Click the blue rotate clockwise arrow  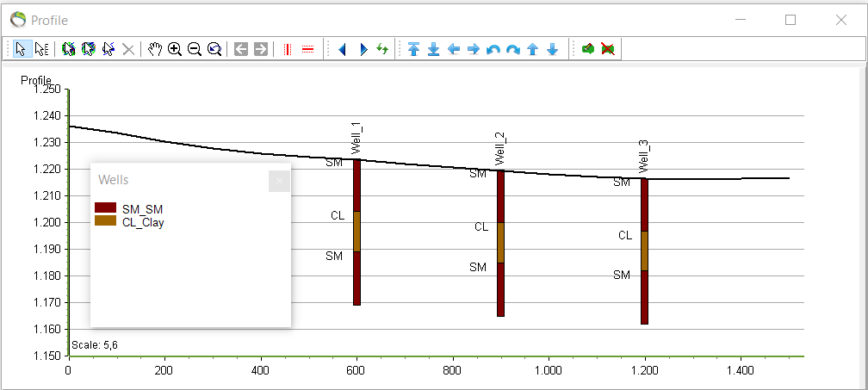(x=513, y=49)
